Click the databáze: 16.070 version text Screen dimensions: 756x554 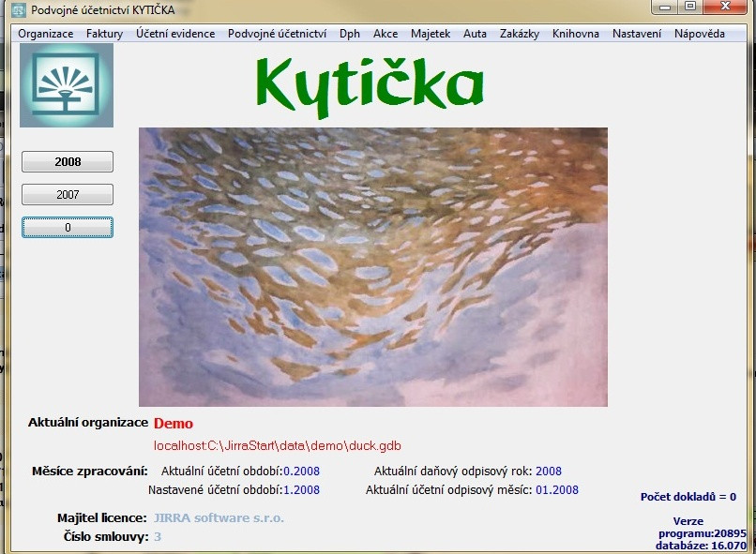701,546
